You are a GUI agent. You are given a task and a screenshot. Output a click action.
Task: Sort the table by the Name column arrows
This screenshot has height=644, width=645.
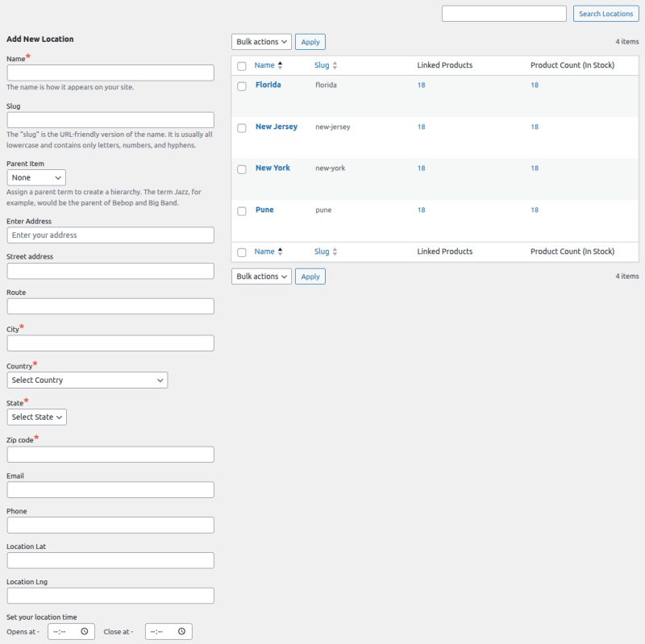tap(279, 65)
